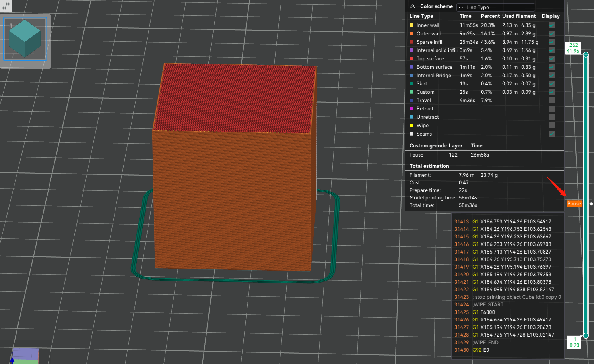Click the plus handle atop layer slider

(586, 54)
